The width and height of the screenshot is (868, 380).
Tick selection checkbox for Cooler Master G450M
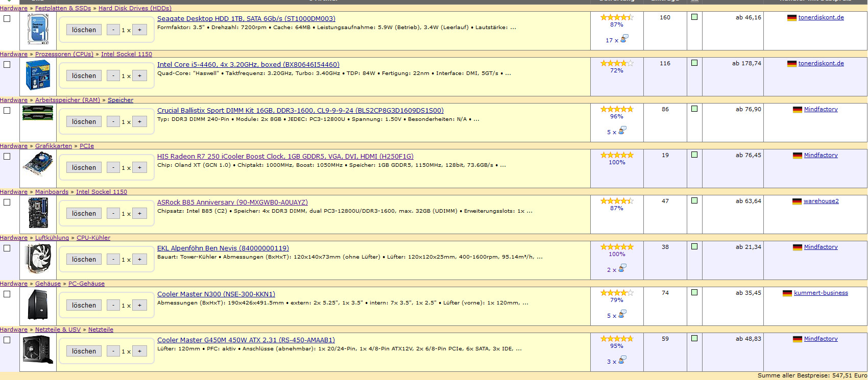7,340
